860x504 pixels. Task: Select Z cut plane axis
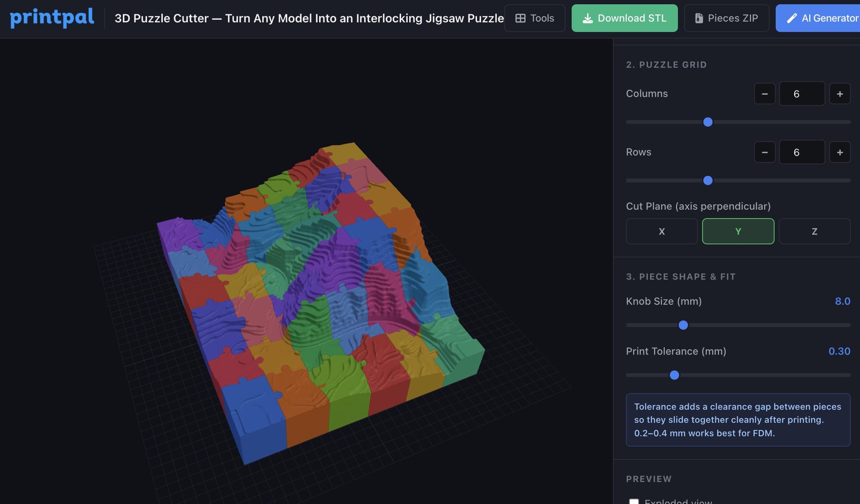click(x=814, y=231)
